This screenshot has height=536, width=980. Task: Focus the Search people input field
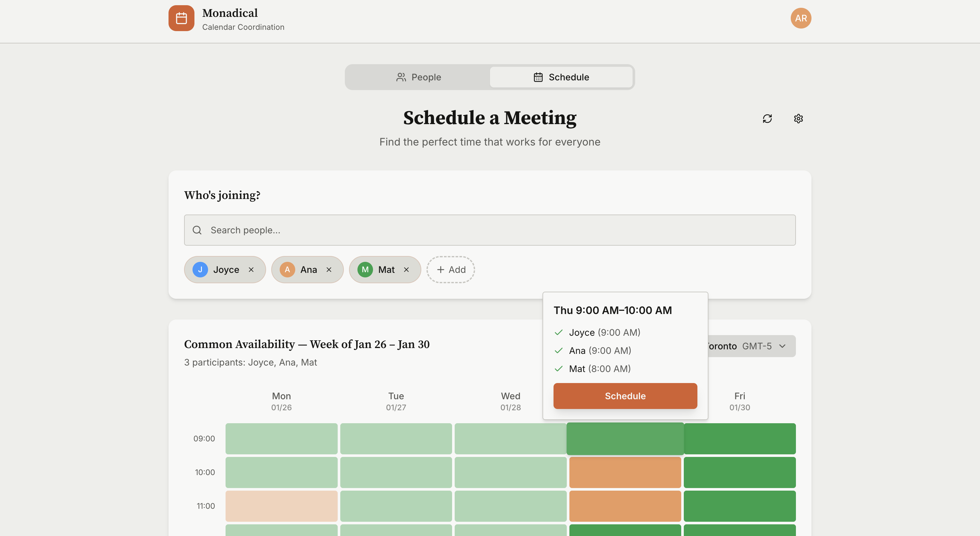point(495,230)
